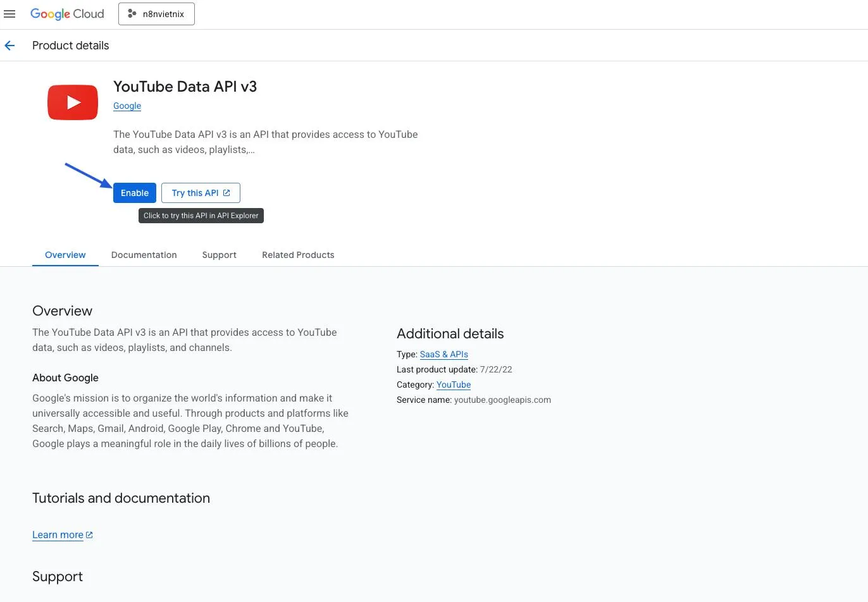Click the About Google heading
The width and height of the screenshot is (868, 602).
pyautogui.click(x=65, y=378)
